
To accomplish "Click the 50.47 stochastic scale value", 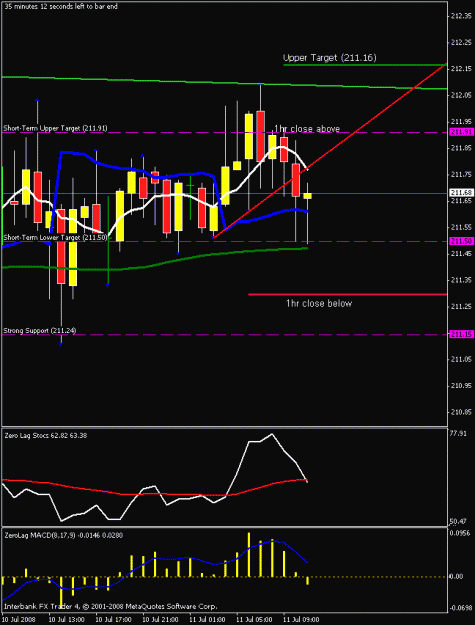I will click(x=459, y=521).
